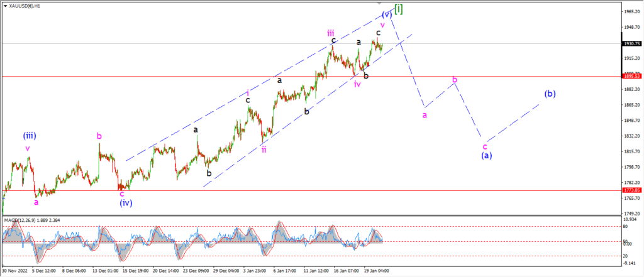Select the blue (iv) wave label
The image size is (644, 277).
tap(126, 203)
